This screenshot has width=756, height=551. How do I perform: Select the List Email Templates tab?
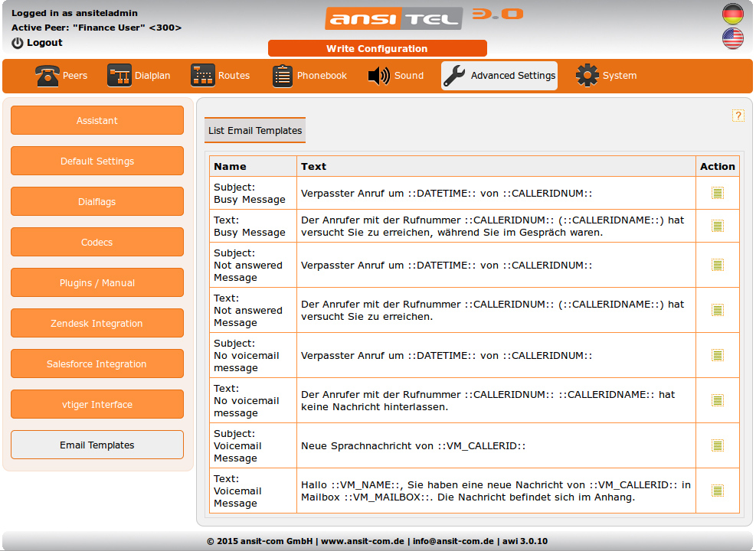click(x=255, y=131)
